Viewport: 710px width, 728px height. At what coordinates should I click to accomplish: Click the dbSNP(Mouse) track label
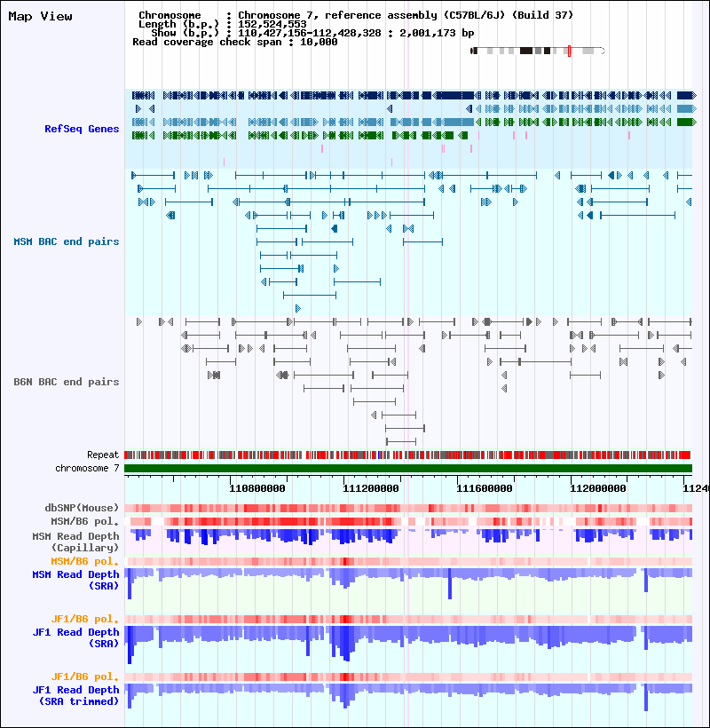point(82,508)
